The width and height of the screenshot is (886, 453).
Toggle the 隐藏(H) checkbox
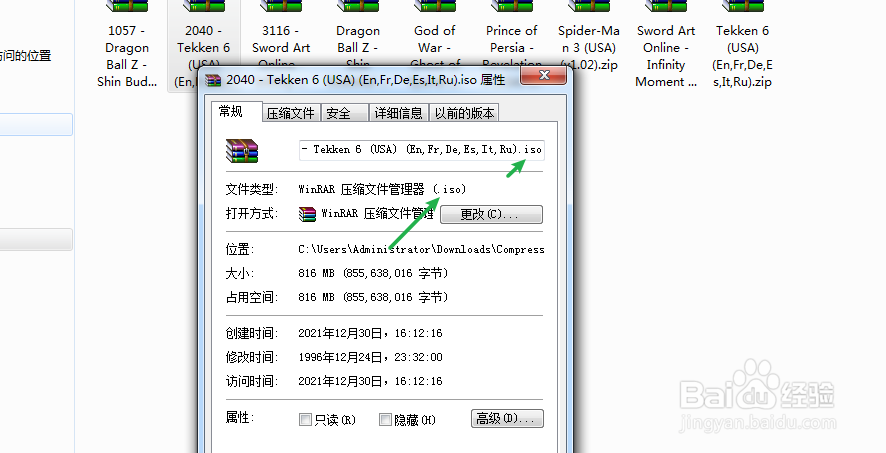click(385, 420)
